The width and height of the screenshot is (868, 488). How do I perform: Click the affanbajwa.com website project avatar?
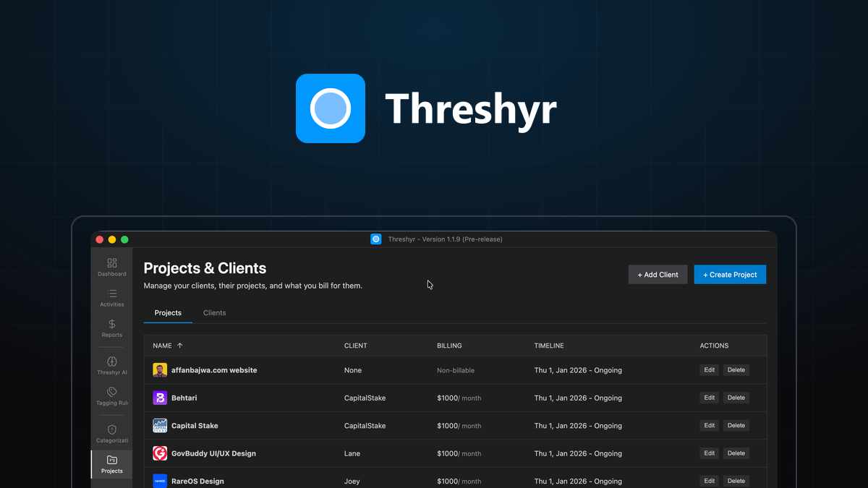pyautogui.click(x=160, y=370)
